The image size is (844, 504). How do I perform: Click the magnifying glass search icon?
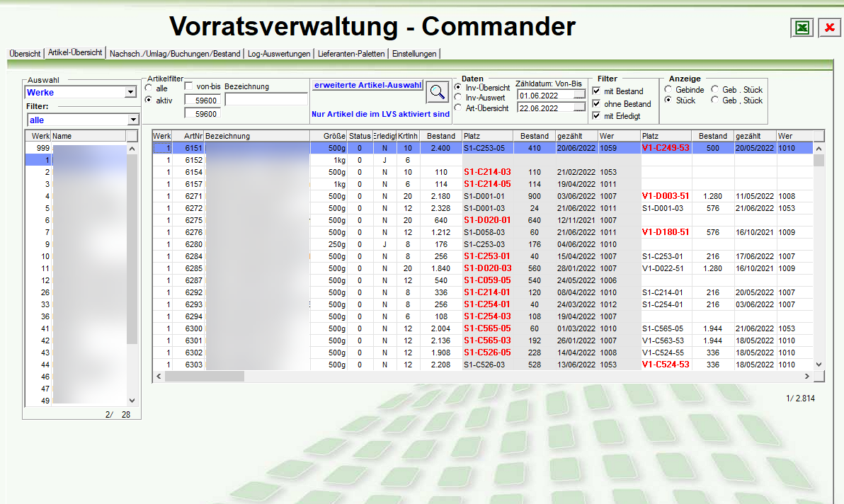[x=438, y=92]
